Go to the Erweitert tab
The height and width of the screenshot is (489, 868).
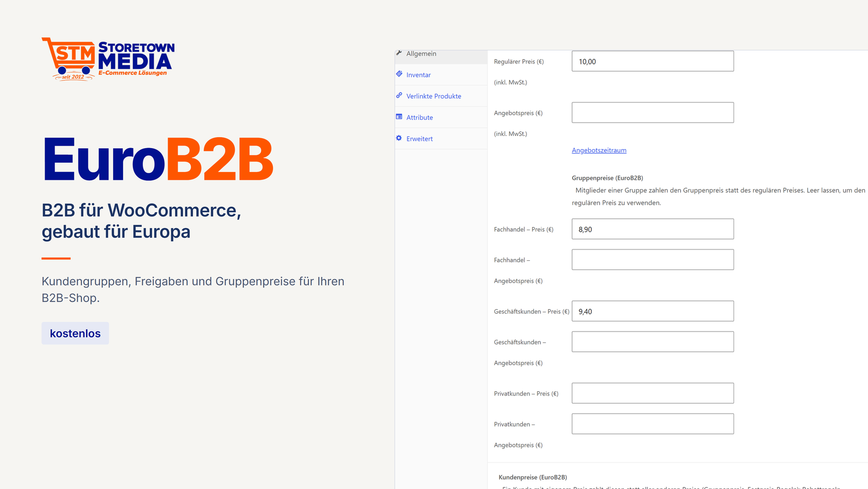pyautogui.click(x=441, y=139)
